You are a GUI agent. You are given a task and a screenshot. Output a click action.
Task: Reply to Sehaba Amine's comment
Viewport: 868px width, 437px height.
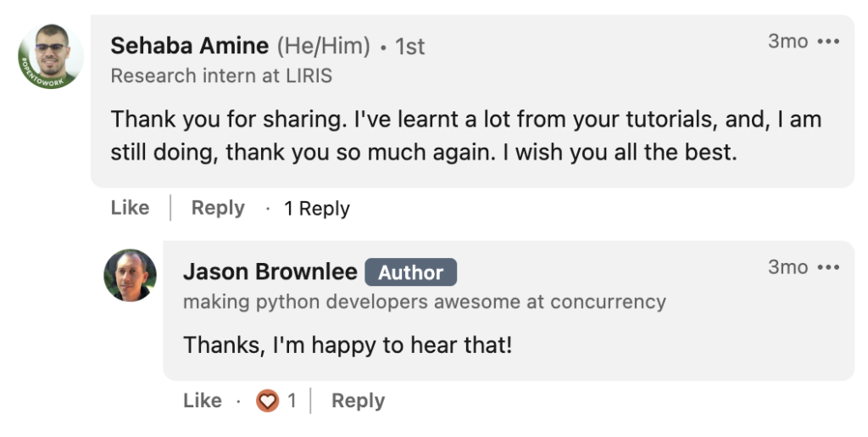(x=218, y=208)
